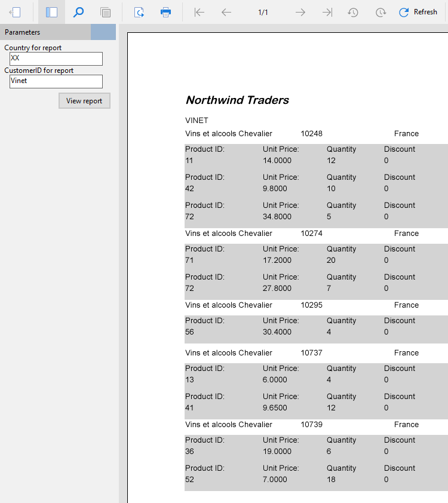Image resolution: width=448 pixels, height=503 pixels.
Task: Go to the next page arrow
Action: 300,12
